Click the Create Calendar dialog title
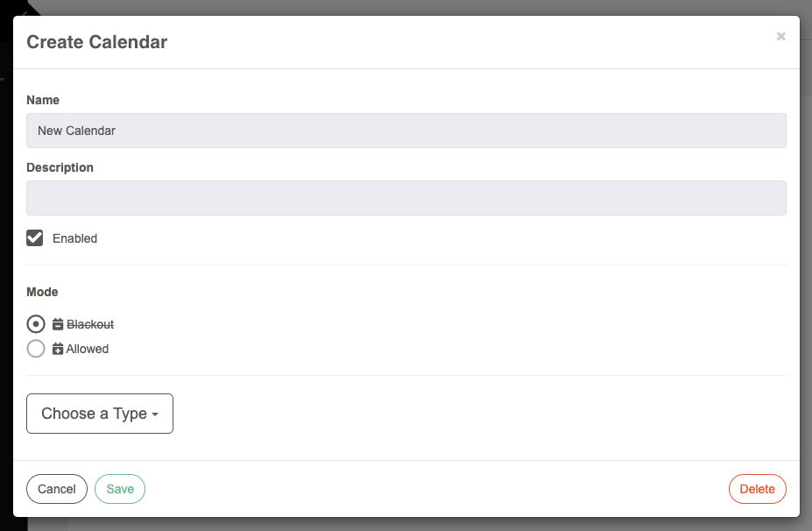This screenshot has height=531, width=812. pyautogui.click(x=97, y=42)
